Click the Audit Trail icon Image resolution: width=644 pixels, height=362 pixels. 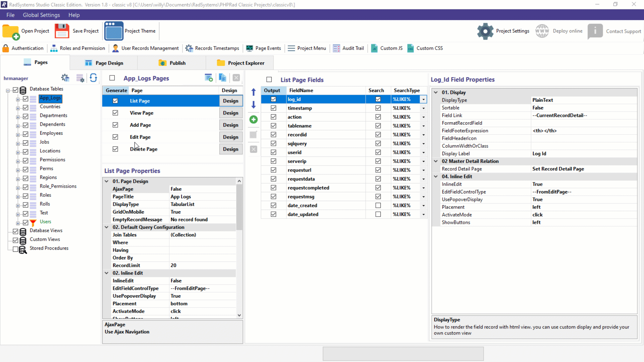click(336, 48)
